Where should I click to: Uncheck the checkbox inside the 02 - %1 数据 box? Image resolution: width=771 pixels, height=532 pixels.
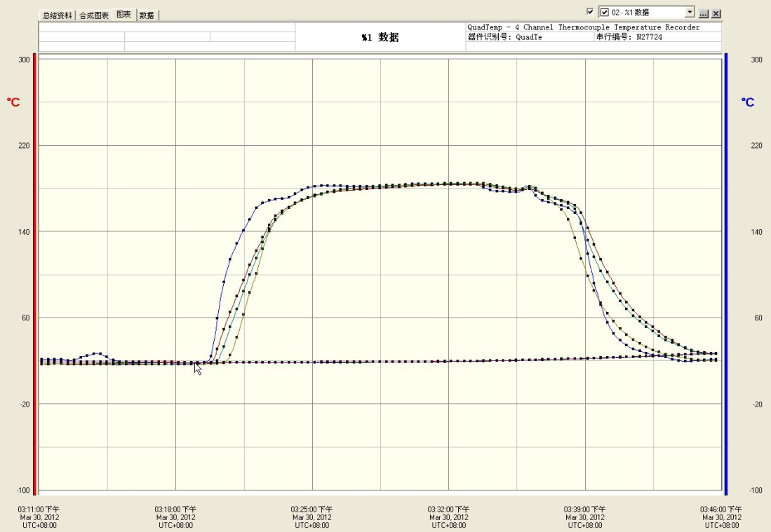pos(605,13)
